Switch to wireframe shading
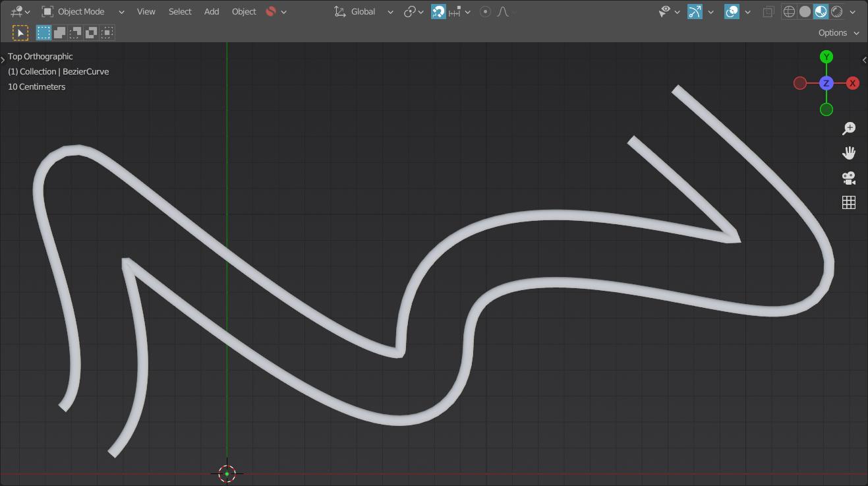Image resolution: width=868 pixels, height=486 pixels. point(789,11)
